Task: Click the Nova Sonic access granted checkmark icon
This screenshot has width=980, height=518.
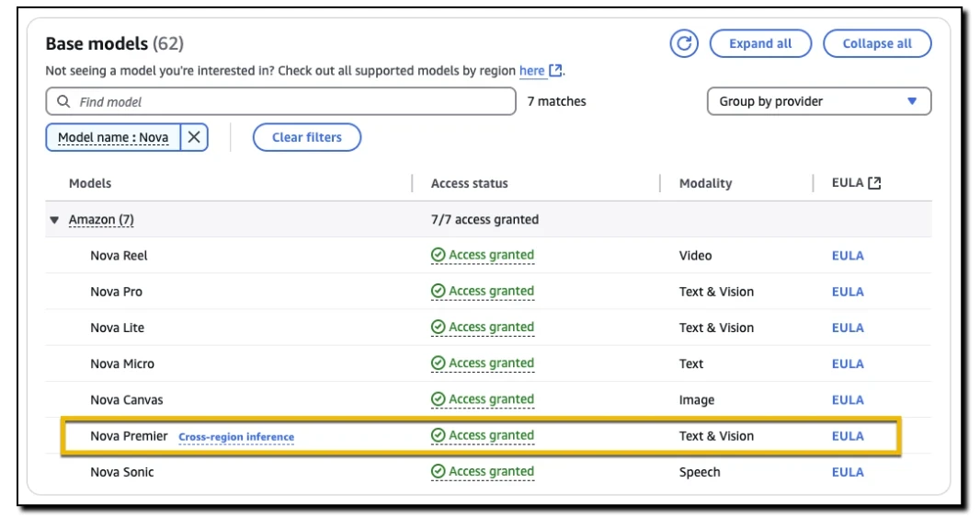Action: point(439,472)
